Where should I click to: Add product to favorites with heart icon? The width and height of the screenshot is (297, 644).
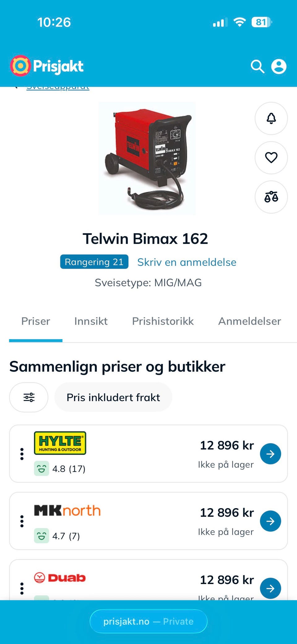click(271, 158)
